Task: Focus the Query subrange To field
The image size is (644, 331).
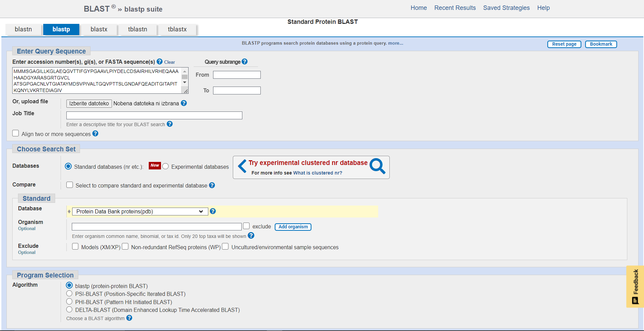Action: (x=237, y=90)
